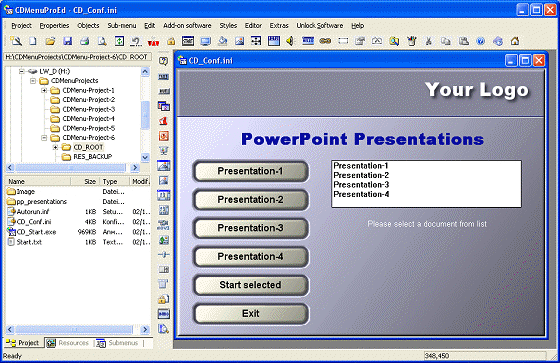The height and width of the screenshot is (363, 560).
Task: Select the PowerPoint Presentations title
Action: 362,139
